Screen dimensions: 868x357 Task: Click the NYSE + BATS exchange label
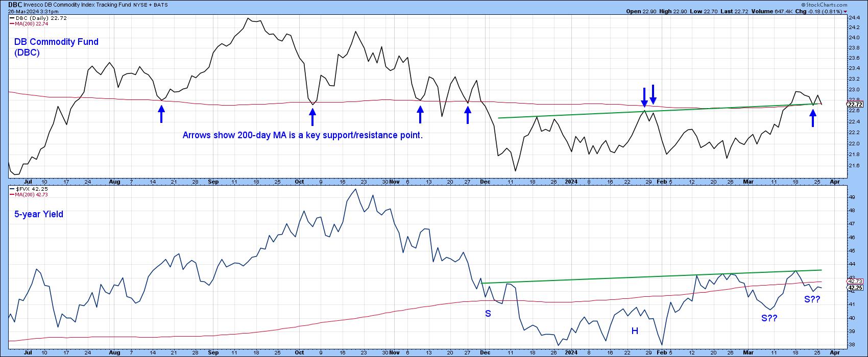click(151, 4)
